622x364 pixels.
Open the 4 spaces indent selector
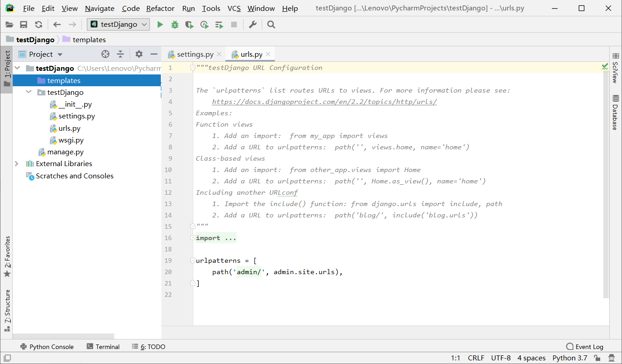point(531,358)
